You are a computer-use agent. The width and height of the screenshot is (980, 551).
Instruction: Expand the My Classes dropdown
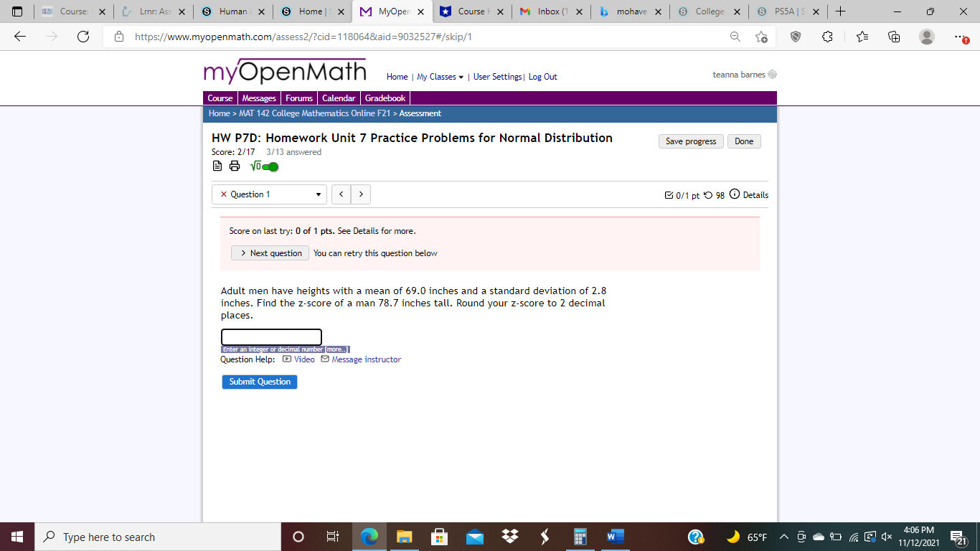[x=440, y=77]
